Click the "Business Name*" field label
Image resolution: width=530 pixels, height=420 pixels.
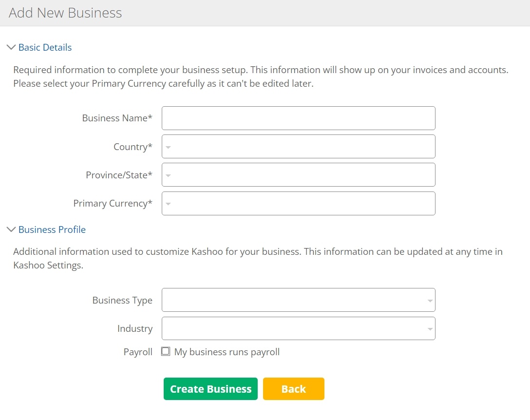pyautogui.click(x=117, y=118)
